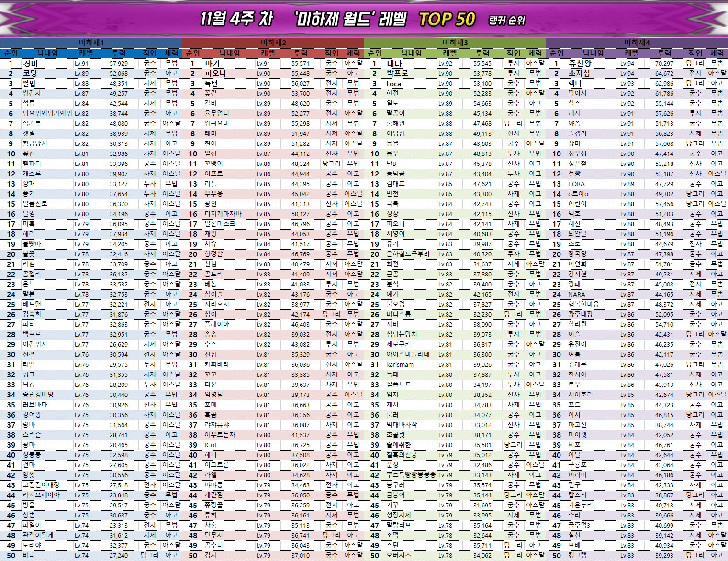The height and width of the screenshot is (561, 728).
Task: Click the NARA nickname entry
Action: [576, 295]
